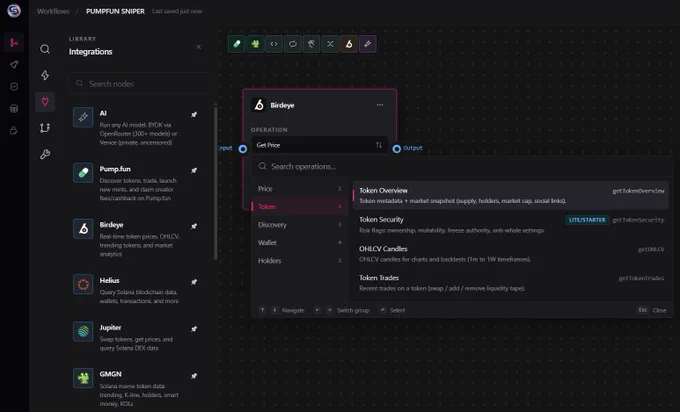Select the Birdeye integration icon in library
The width and height of the screenshot is (680, 412).
pyautogui.click(x=83, y=229)
